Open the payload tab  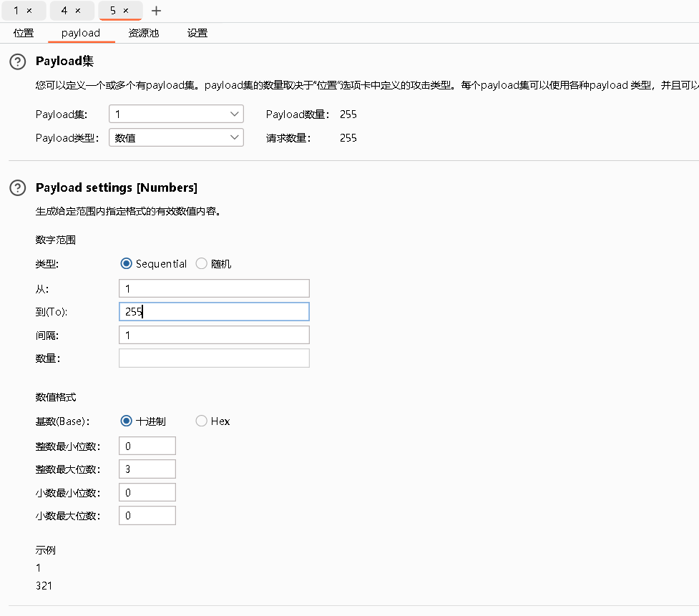click(x=81, y=33)
